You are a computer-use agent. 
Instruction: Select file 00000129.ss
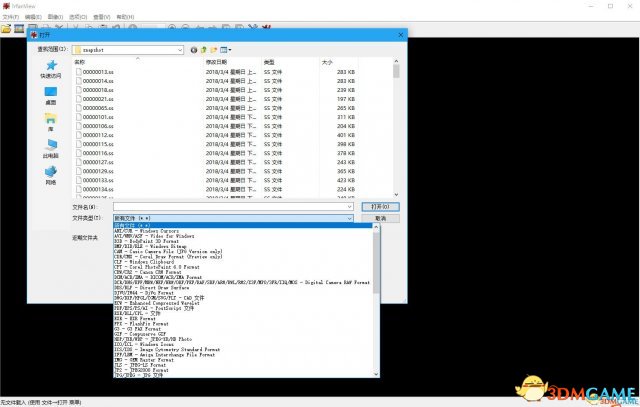click(94, 171)
